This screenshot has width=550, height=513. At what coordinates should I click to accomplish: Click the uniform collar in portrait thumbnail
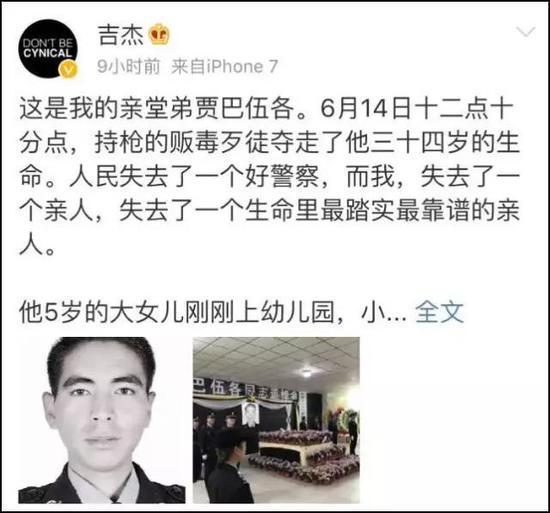[x=102, y=486]
